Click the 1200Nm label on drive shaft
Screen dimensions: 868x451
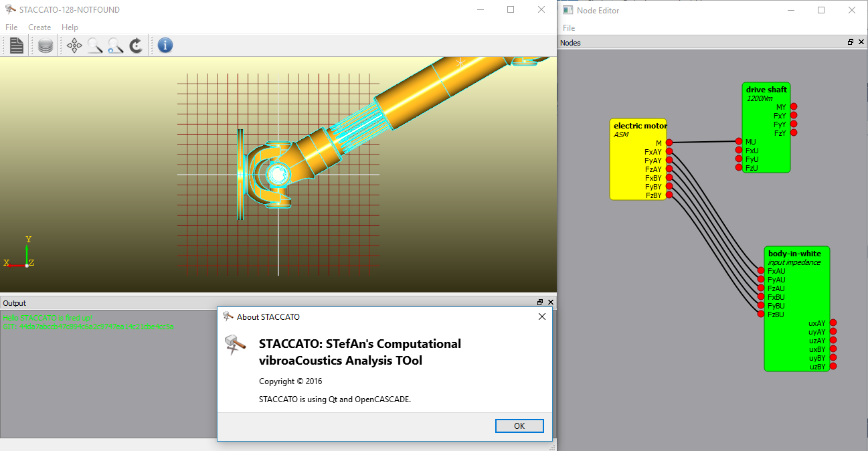point(759,98)
